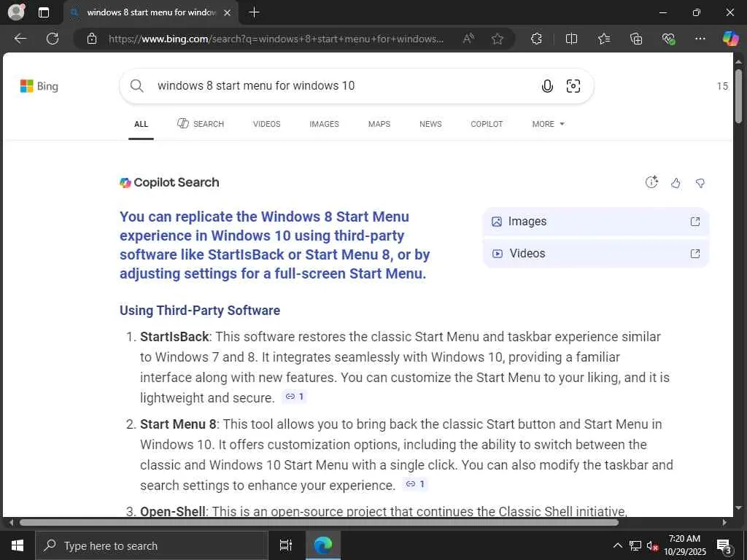Open citation 1 under StartIsBack
Viewport: 747px width, 560px height.
[x=295, y=396]
